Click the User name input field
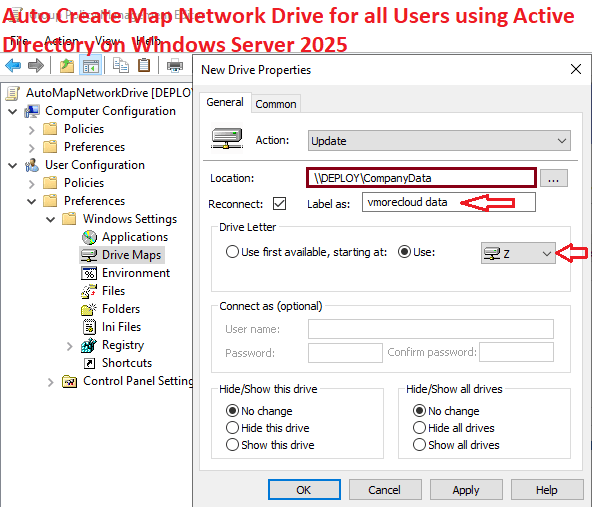The width and height of the screenshot is (592, 507). (x=431, y=329)
